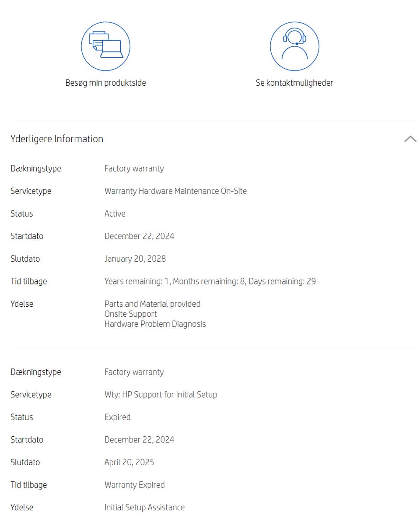Screen dimensions: 420x522
Task: Collapse the Yderligere Information section chevron
Action: (410, 139)
